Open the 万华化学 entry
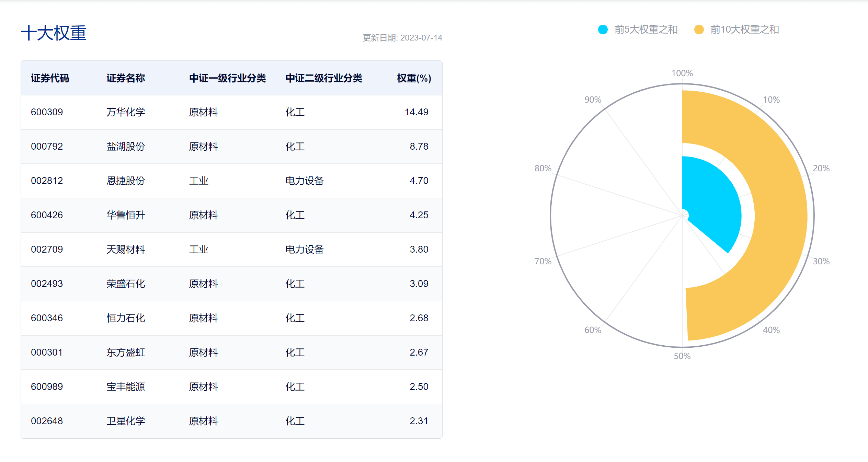 point(126,112)
